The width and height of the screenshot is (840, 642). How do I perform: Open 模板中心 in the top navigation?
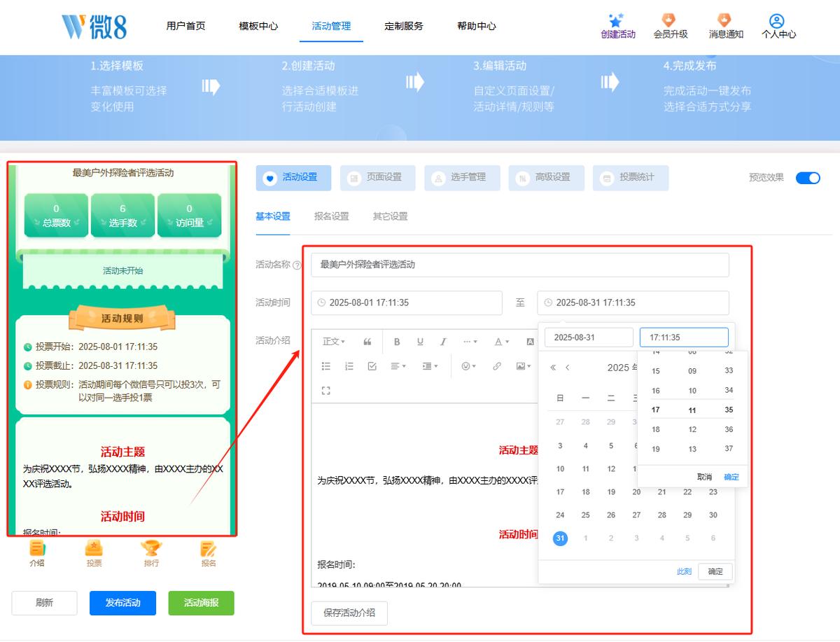point(258,26)
